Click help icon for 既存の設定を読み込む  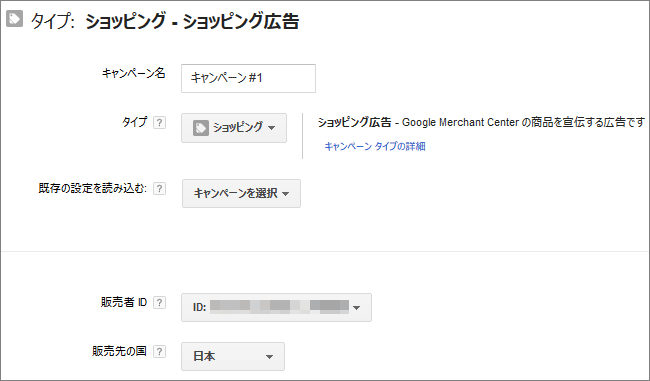(160, 189)
